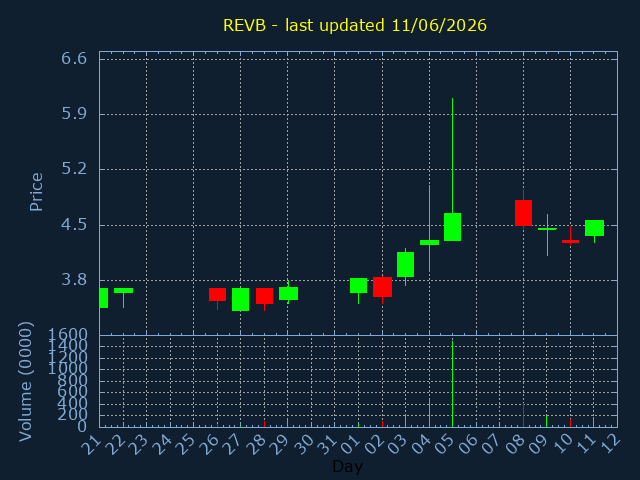Click the green volume bar on day 03
640x480 pixels.
pyautogui.click(x=405, y=421)
